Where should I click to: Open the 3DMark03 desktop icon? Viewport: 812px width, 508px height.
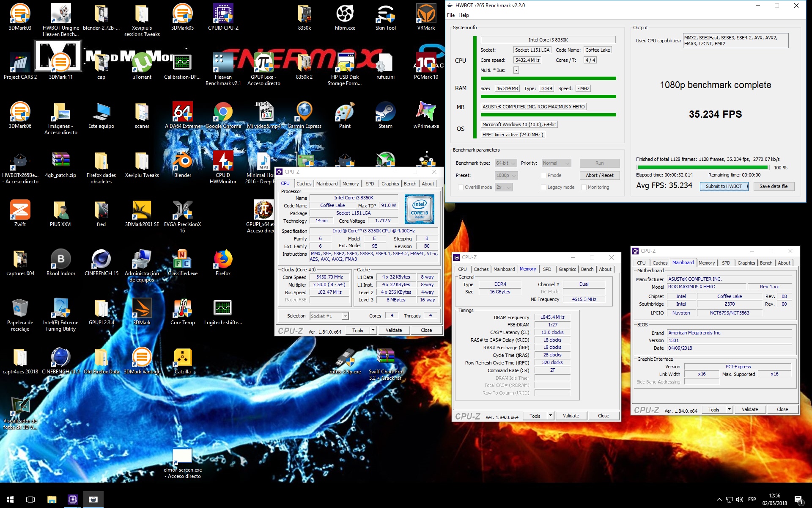point(20,17)
